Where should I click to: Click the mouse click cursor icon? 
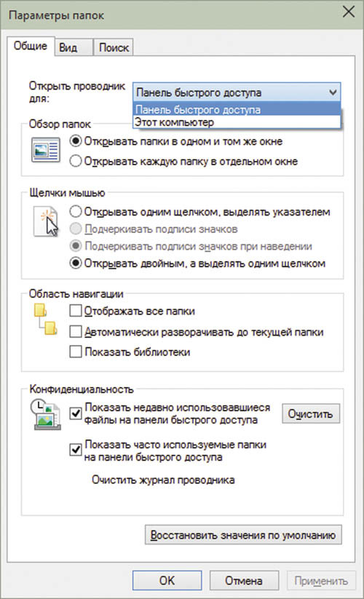pyautogui.click(x=46, y=221)
